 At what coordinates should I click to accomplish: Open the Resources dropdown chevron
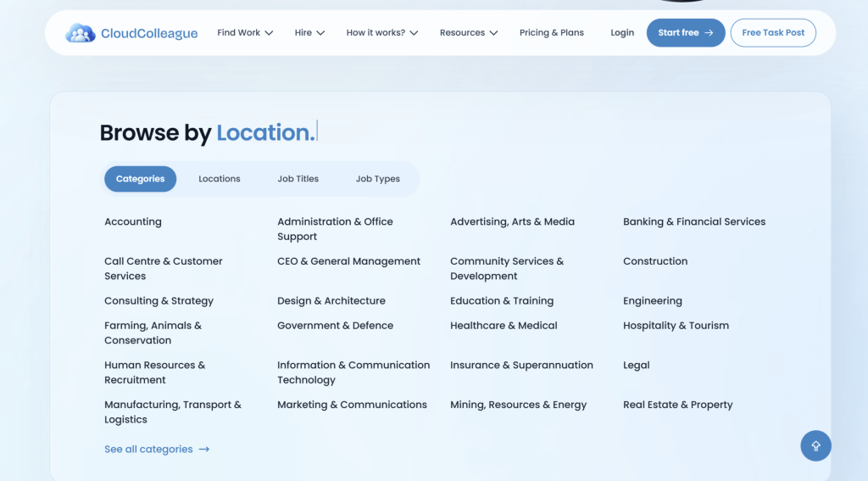point(493,33)
